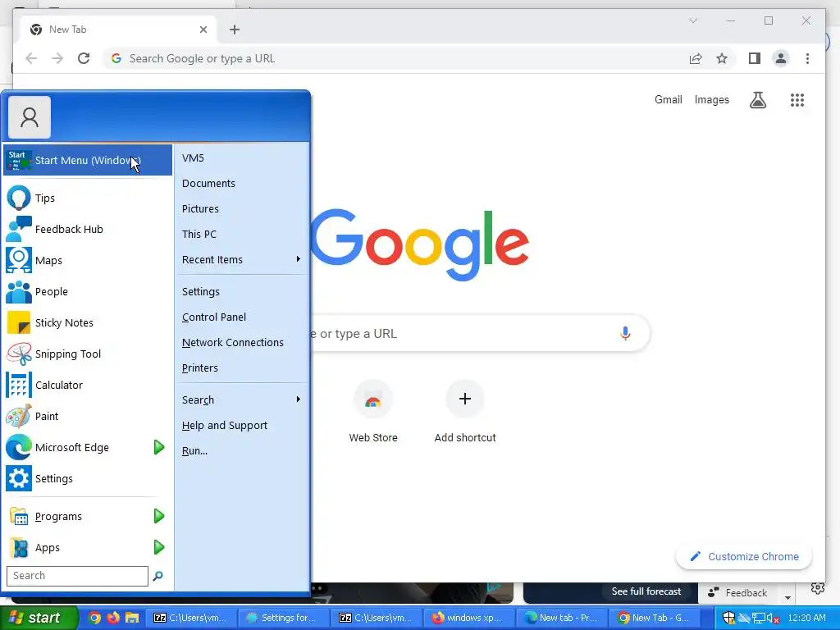Click the magnifier icon beside start menu search

158,576
